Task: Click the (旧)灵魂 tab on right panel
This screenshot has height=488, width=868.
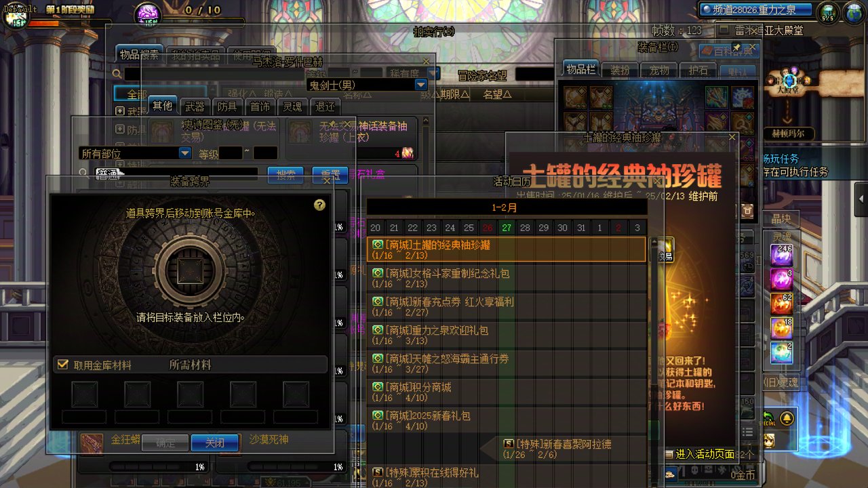Action: 781,382
